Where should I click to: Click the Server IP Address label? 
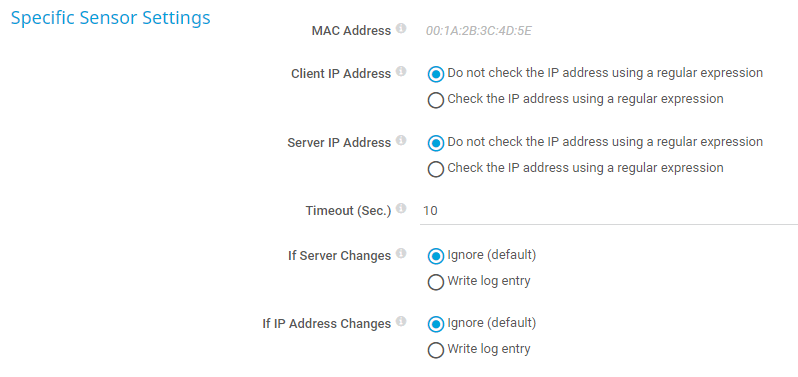pyautogui.click(x=339, y=142)
